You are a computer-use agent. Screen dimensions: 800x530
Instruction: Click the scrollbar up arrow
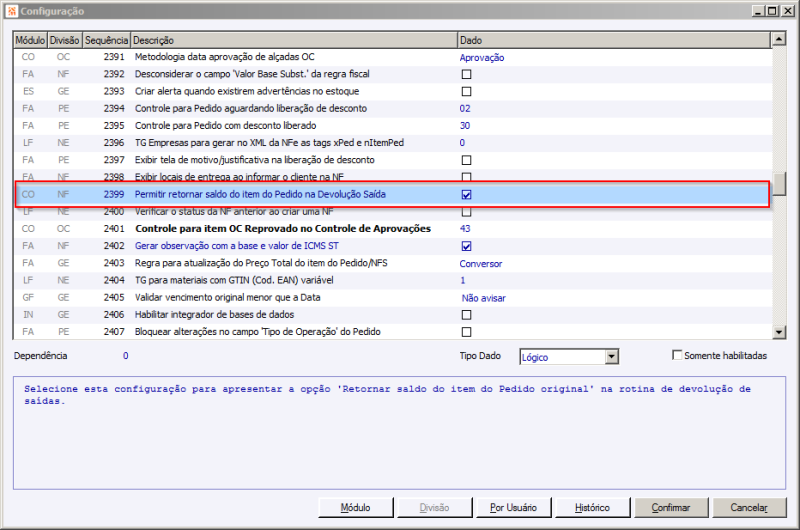[779, 39]
